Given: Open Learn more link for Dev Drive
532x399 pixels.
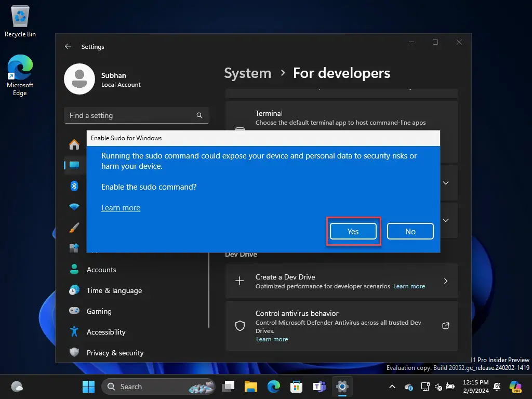Looking at the screenshot, I should tap(409, 286).
